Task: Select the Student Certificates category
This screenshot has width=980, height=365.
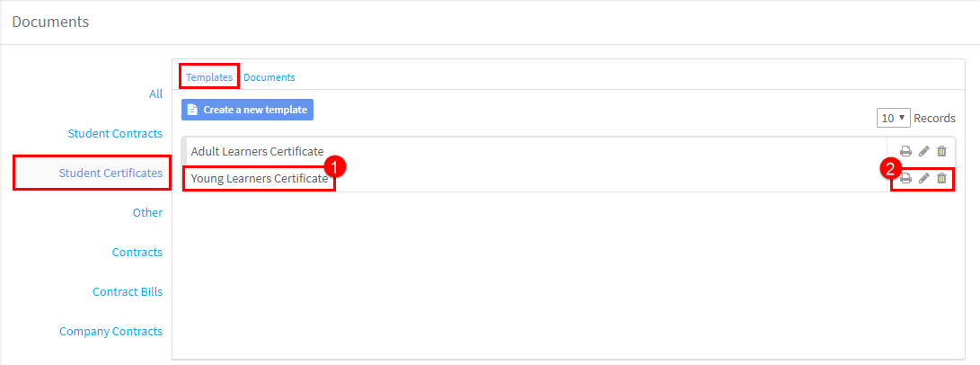Action: coord(110,174)
